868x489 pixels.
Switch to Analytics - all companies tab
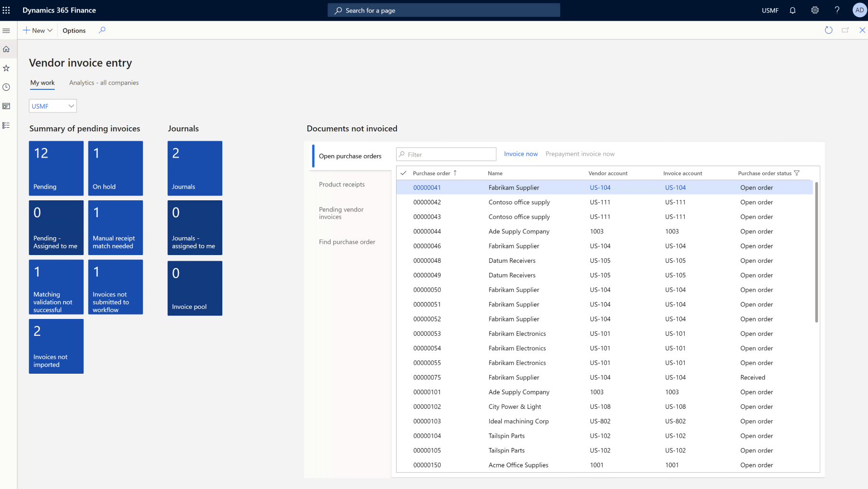coord(104,83)
